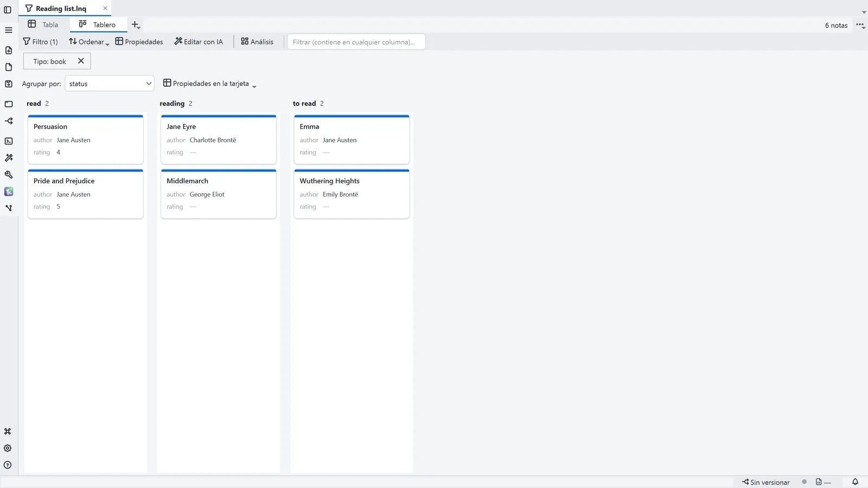Open the Ordenar sort dropdown
868x488 pixels.
[89, 42]
